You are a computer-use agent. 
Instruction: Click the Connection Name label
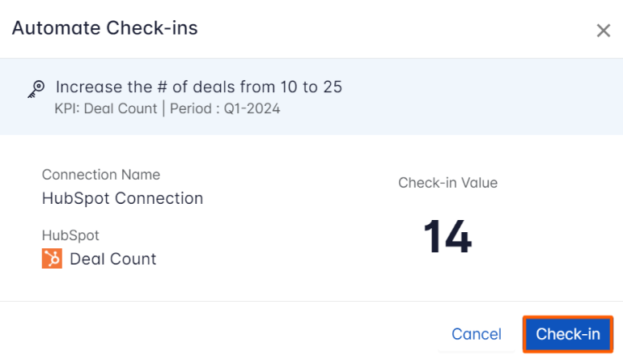(101, 175)
